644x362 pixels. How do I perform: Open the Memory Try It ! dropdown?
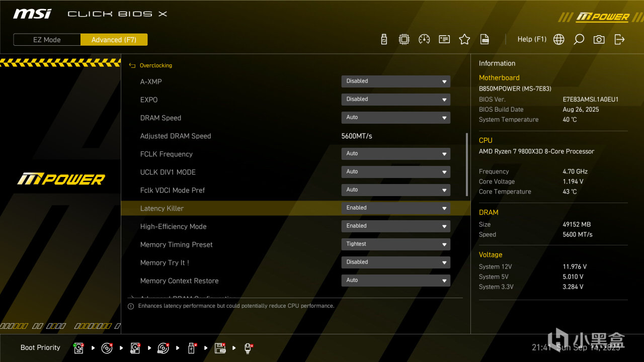[396, 262]
